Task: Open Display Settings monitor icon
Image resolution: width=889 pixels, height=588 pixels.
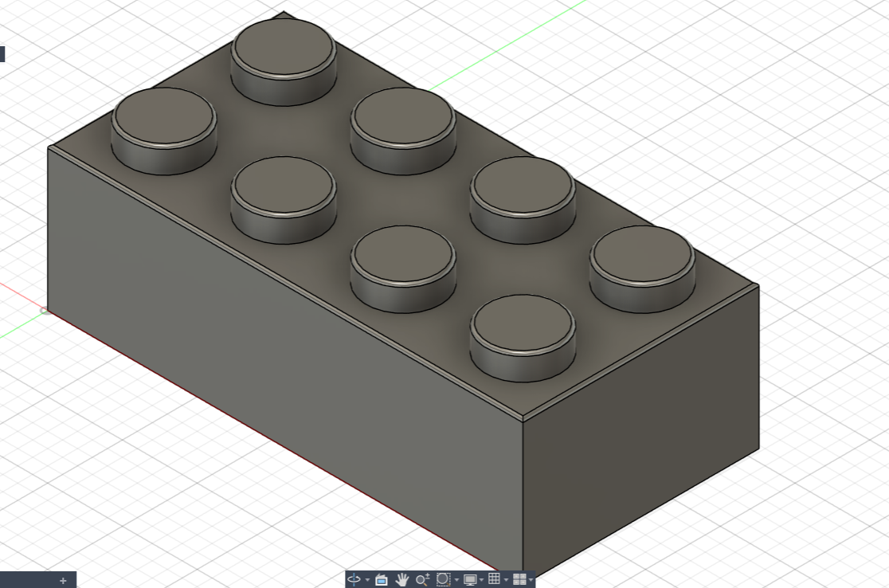Action: [x=470, y=579]
